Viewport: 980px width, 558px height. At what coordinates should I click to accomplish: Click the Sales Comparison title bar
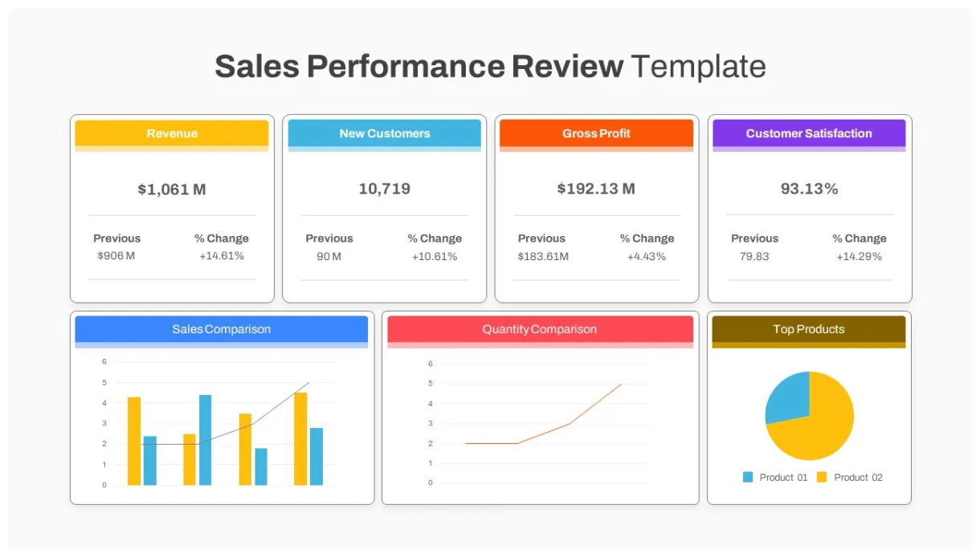point(221,329)
